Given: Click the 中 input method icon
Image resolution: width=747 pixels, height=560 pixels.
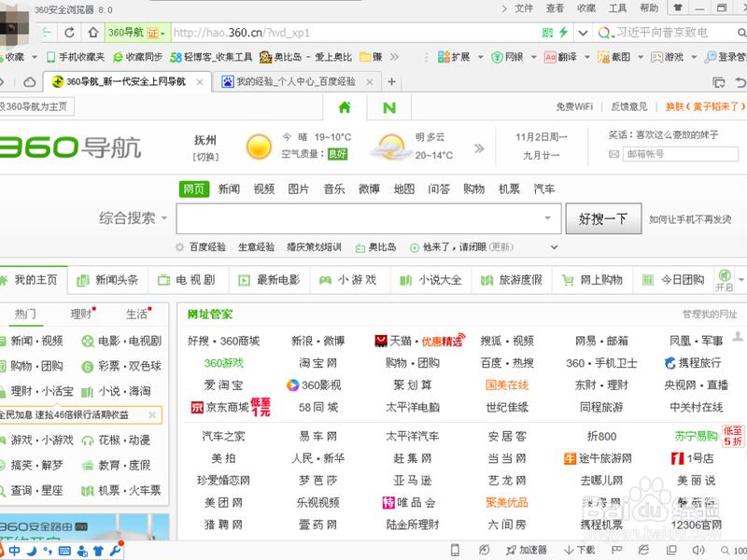Looking at the screenshot, I should click(x=14, y=551).
